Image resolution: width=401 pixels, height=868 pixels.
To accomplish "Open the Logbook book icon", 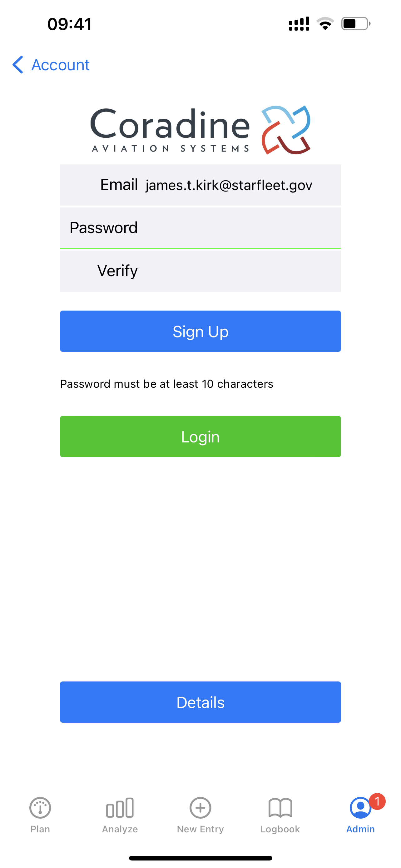I will coord(280,807).
